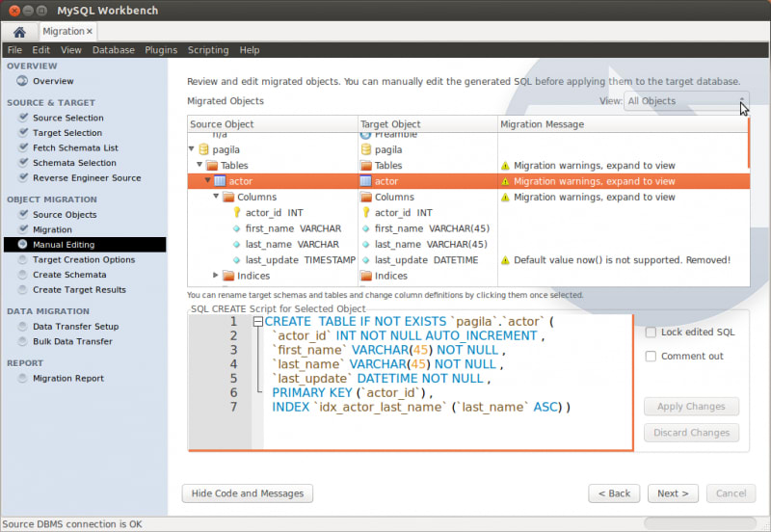Click the Bulk Data Transfer pending icon
Viewport: 771px width, 532px height.
[22, 341]
